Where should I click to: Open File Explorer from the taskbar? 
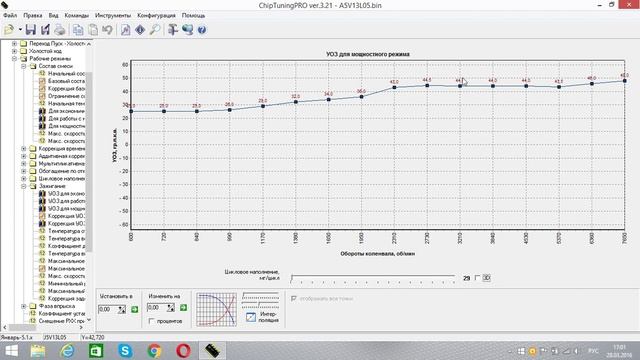pyautogui.click(x=38, y=351)
